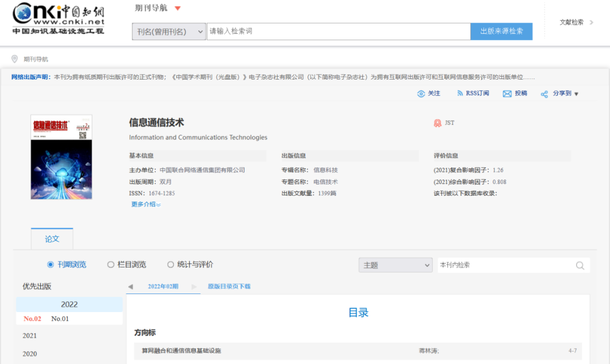Image resolution: width=610 pixels, height=364 pixels.
Task: Click the 出版来源检索 search button
Action: pos(501,32)
